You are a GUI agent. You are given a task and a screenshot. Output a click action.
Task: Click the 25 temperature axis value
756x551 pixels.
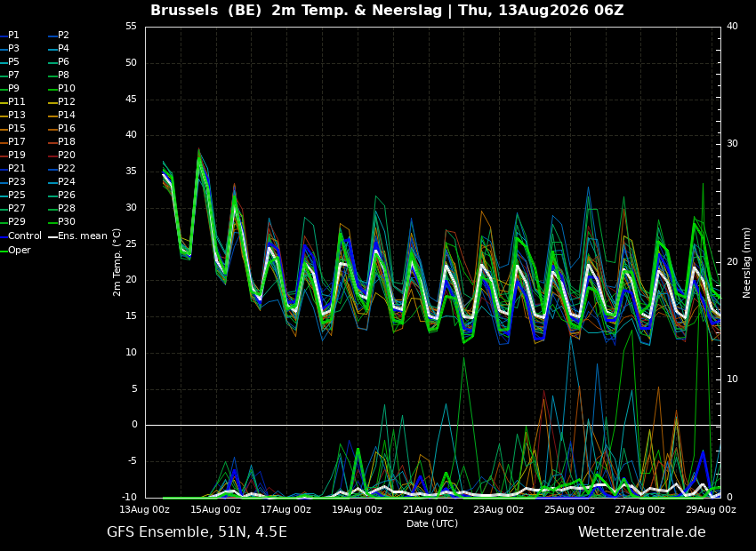131,244
